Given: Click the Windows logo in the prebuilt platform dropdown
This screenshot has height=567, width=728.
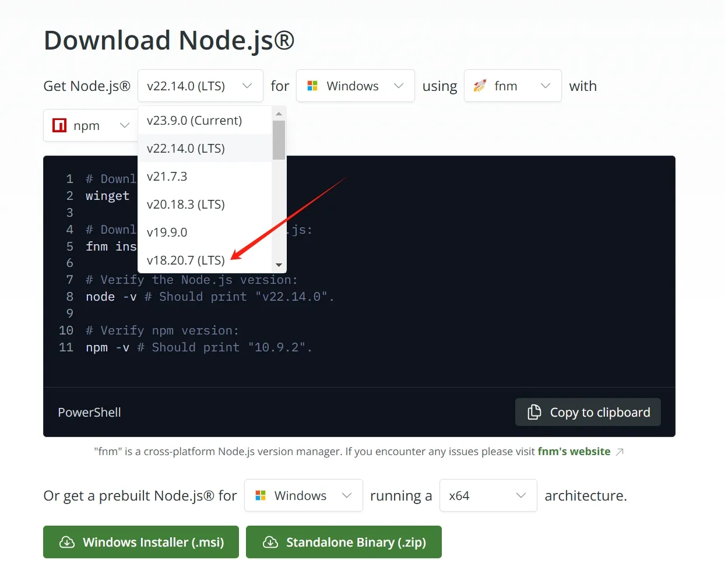Looking at the screenshot, I should 261,495.
